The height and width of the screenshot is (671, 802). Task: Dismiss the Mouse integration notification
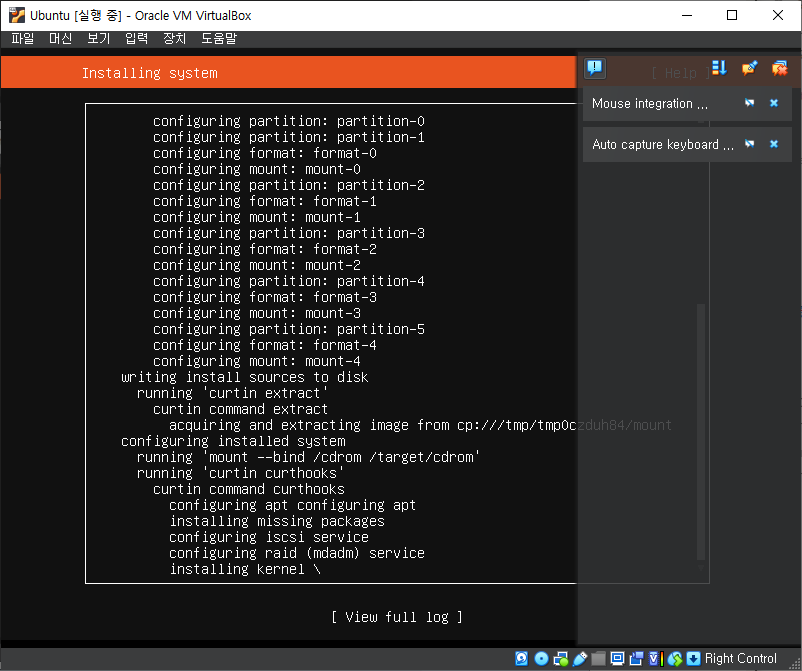(774, 103)
